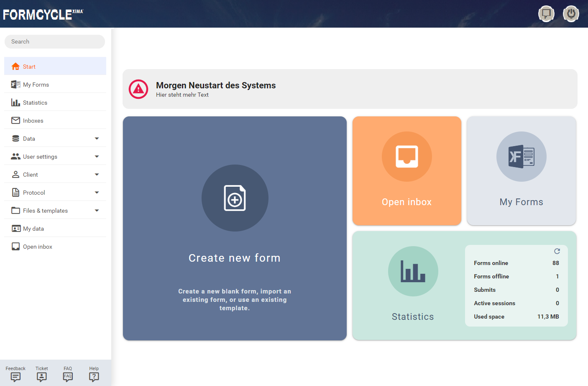This screenshot has width=588, height=386.
Task: Open the Ticket icon in footer
Action: (42, 377)
